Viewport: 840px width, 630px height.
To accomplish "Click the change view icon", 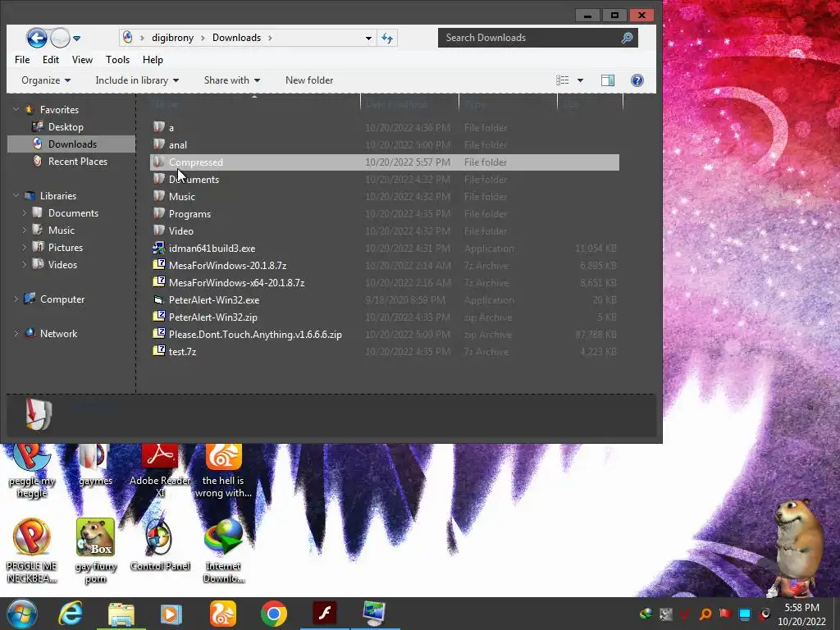I will coord(563,80).
